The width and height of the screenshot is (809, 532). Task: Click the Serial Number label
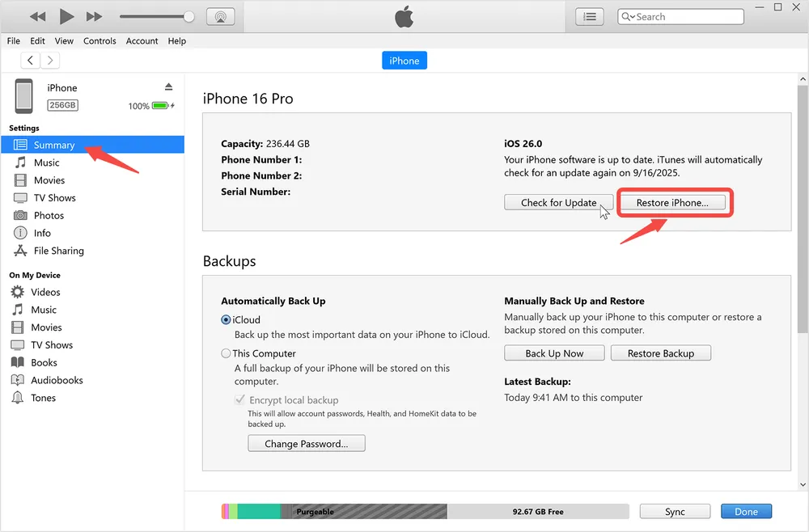coord(256,192)
